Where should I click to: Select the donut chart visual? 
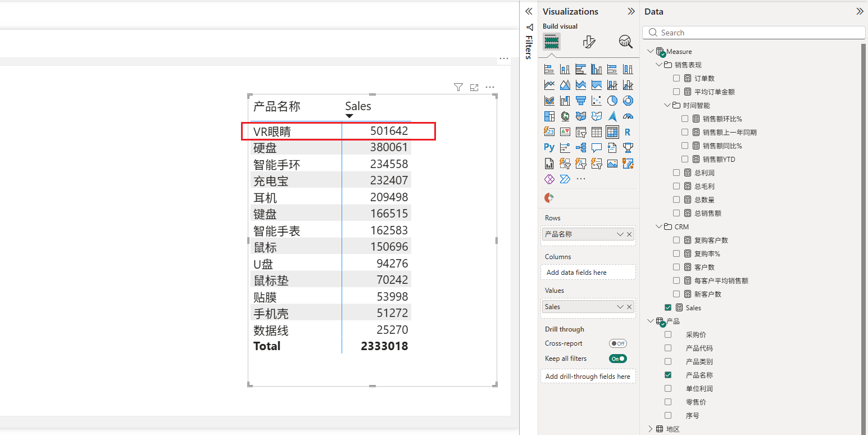click(628, 101)
